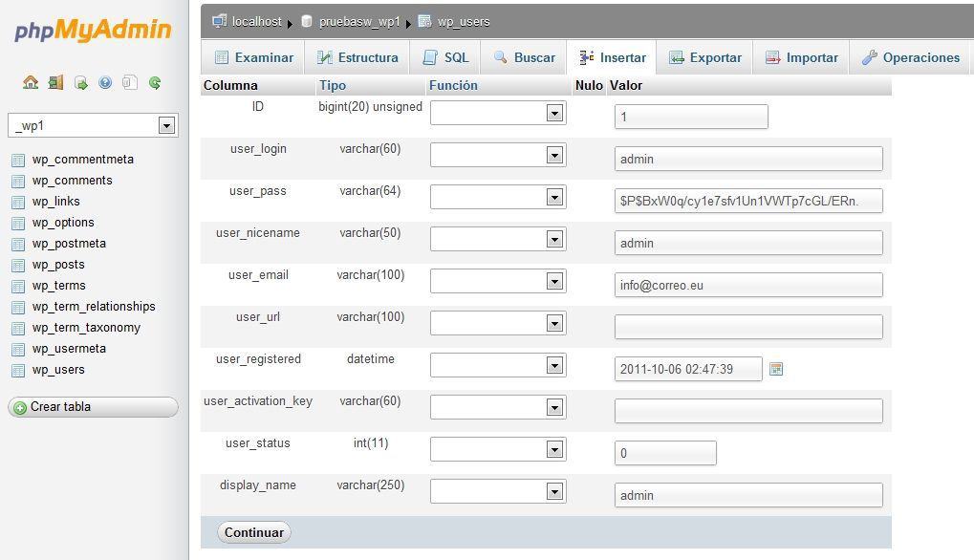Select the Insertar tab
This screenshot has height=560, width=974.
[x=612, y=57]
